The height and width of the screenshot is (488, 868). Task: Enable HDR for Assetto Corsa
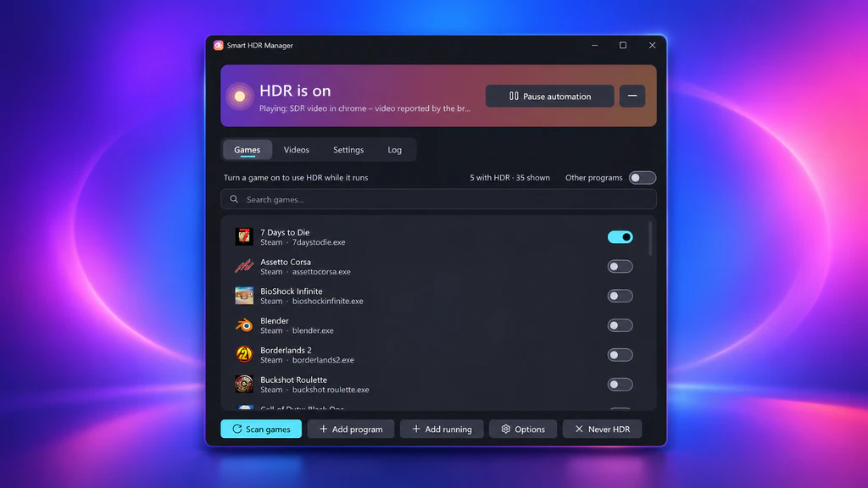620,266
